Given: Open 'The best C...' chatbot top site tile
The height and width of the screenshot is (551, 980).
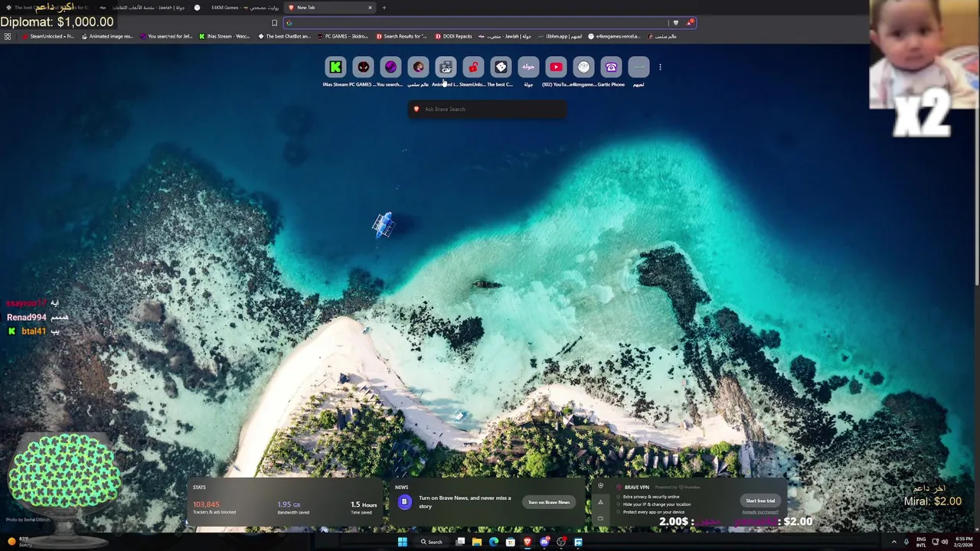Looking at the screenshot, I should click(x=501, y=67).
